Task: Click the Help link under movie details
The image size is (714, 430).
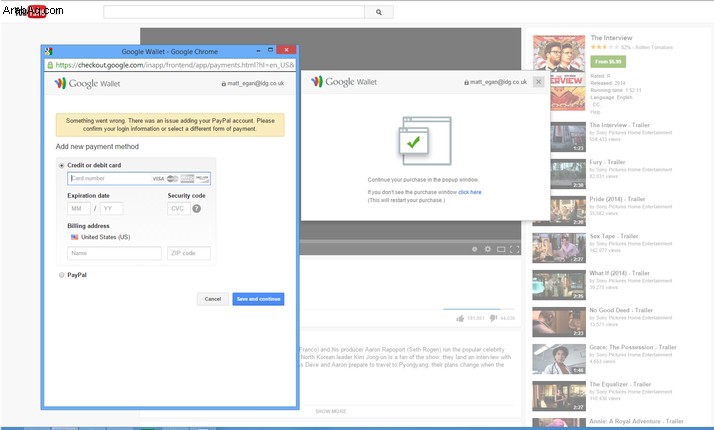Action: coord(595,112)
